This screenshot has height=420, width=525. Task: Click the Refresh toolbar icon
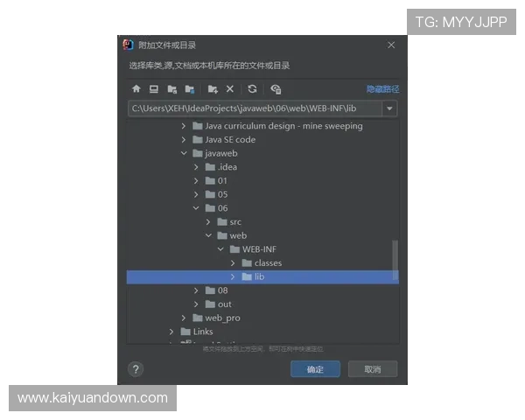[x=252, y=89]
